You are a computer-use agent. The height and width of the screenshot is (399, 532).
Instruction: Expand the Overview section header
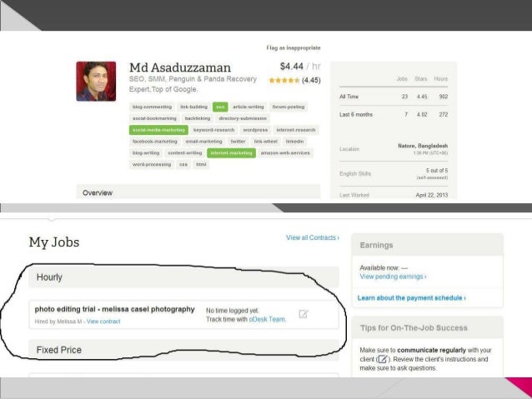(198, 192)
